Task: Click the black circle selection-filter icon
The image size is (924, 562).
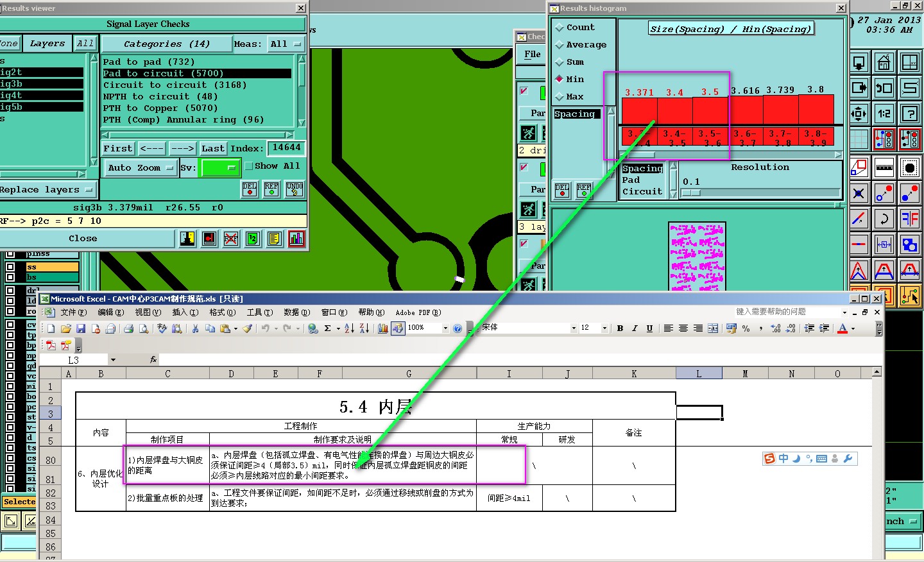Action: [x=910, y=167]
